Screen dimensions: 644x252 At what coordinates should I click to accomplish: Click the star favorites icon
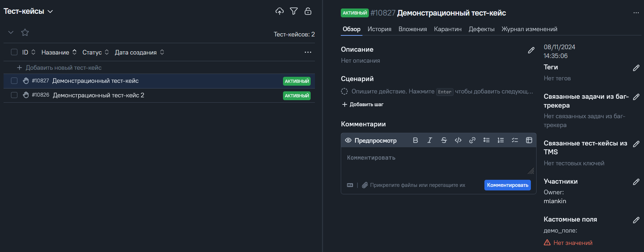click(25, 33)
